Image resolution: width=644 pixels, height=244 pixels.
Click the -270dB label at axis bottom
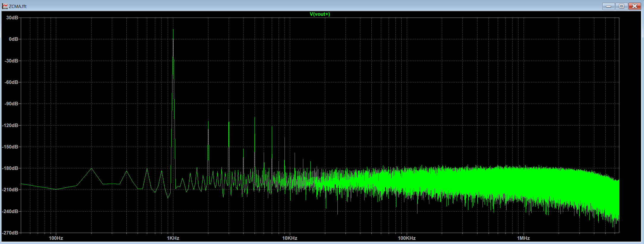[10, 233]
